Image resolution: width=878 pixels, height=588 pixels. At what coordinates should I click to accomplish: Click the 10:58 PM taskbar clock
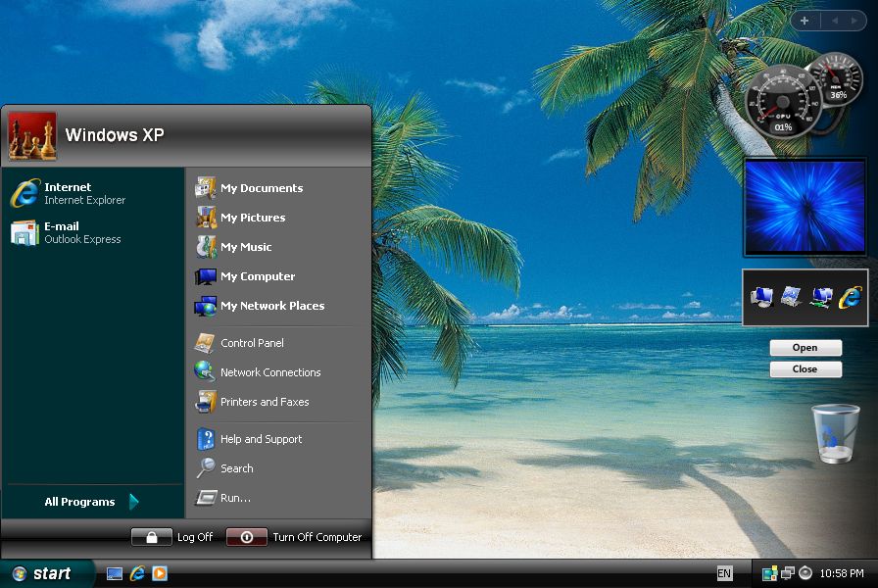[842, 573]
